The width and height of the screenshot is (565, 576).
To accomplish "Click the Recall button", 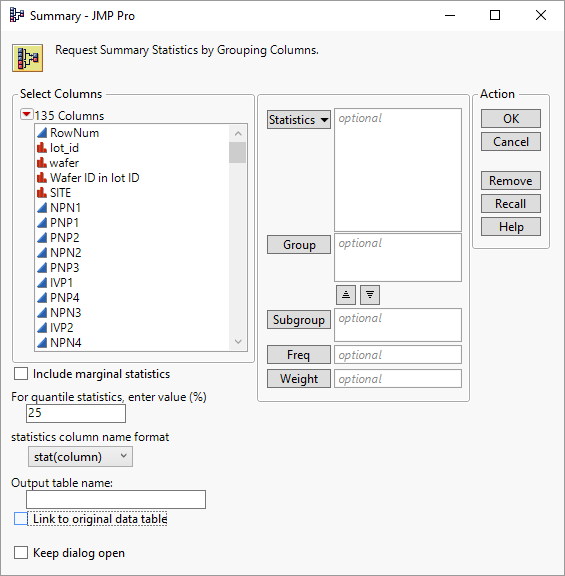I will pyautogui.click(x=511, y=204).
